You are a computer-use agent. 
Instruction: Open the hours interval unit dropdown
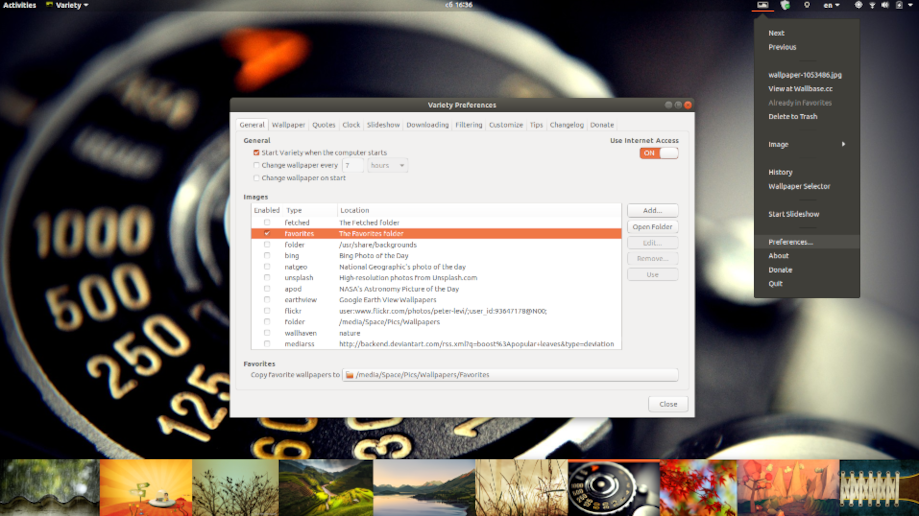point(388,165)
